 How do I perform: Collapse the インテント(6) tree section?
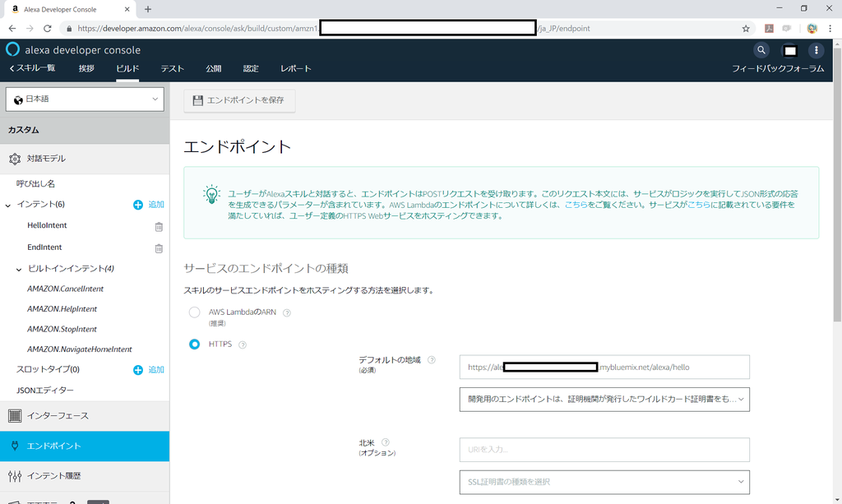point(8,205)
